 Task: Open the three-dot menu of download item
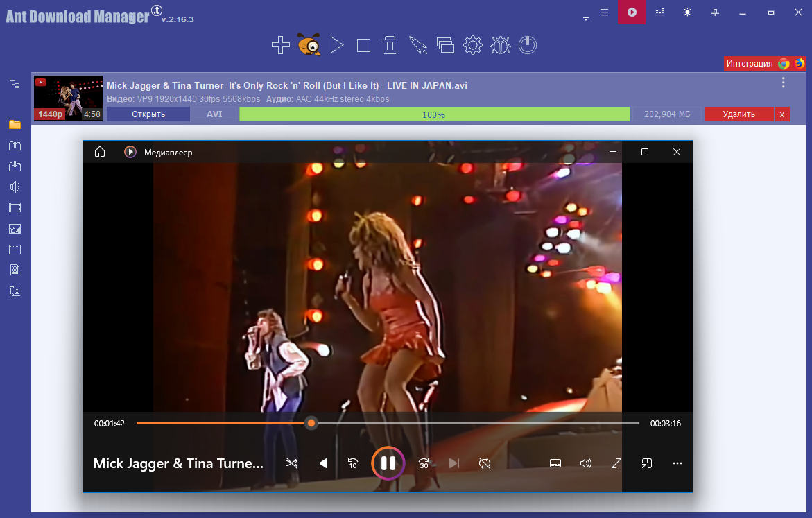[784, 83]
